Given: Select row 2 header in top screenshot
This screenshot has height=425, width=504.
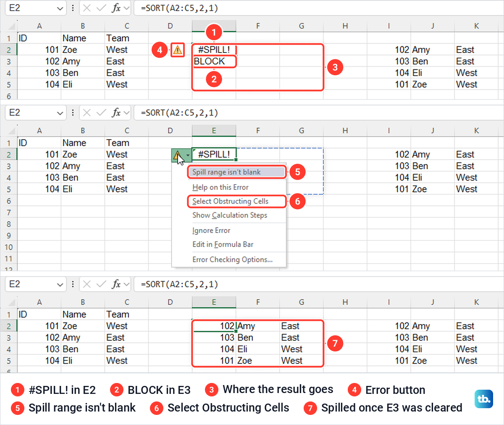Looking at the screenshot, I should coord(9,50).
